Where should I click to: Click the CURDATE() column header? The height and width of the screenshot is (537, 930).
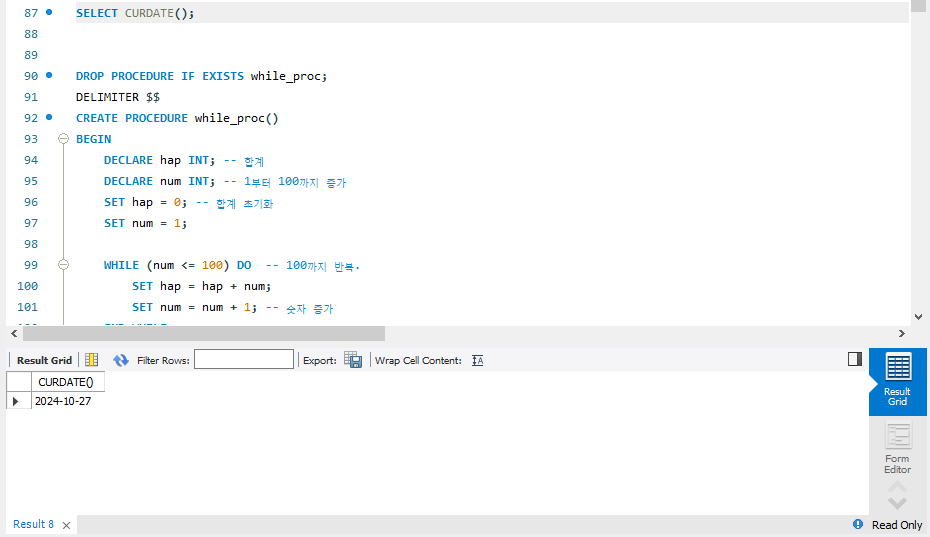click(66, 382)
